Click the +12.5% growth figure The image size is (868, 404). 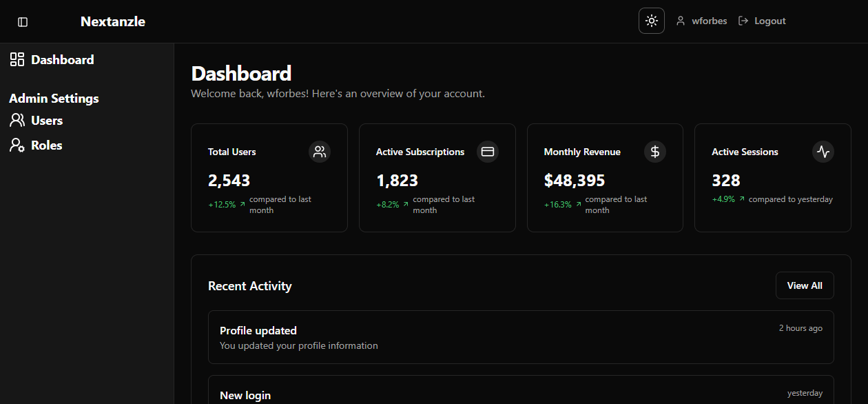coord(222,205)
